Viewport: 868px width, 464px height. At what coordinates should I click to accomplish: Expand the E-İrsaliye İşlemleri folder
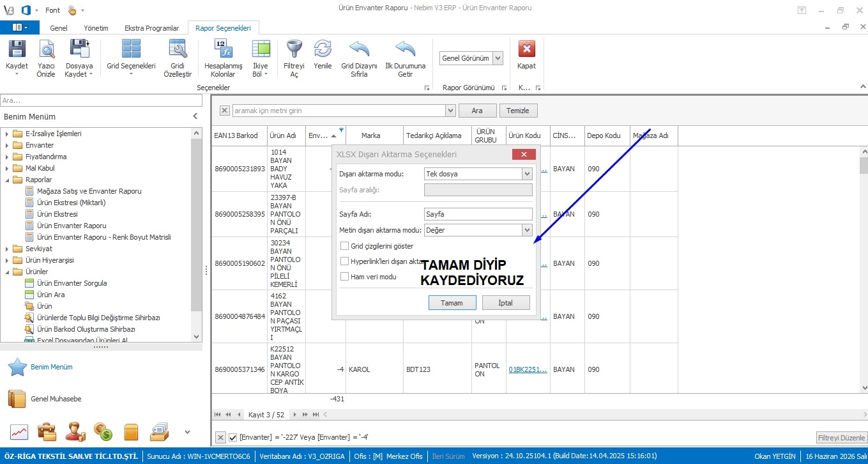point(6,134)
